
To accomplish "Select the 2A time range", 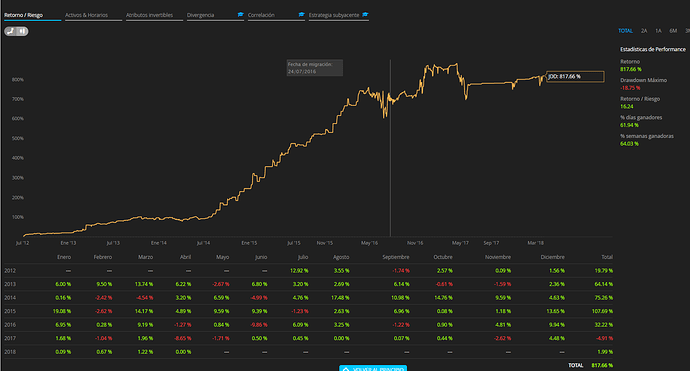I will [x=644, y=31].
